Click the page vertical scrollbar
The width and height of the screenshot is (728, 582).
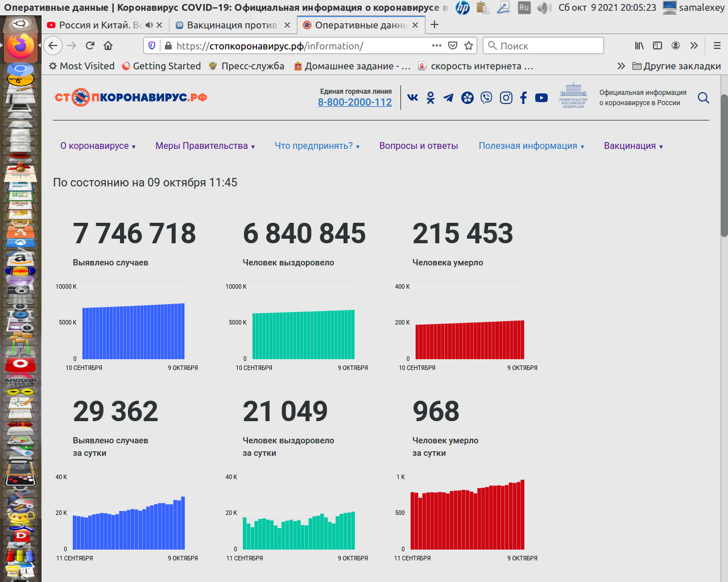724,165
